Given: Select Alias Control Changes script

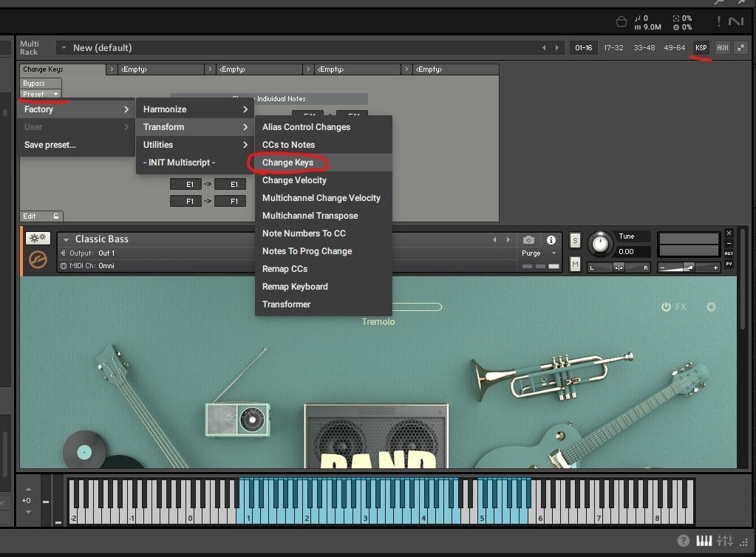Looking at the screenshot, I should [x=323, y=127].
